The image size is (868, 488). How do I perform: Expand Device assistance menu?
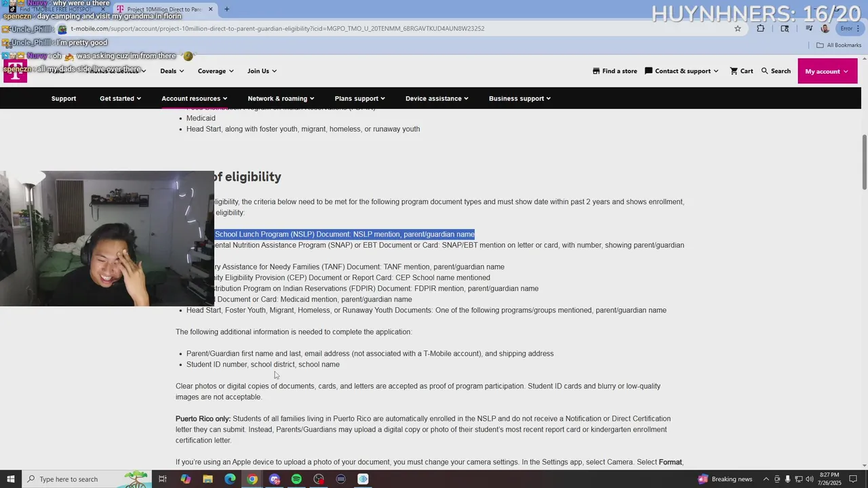pos(437,98)
